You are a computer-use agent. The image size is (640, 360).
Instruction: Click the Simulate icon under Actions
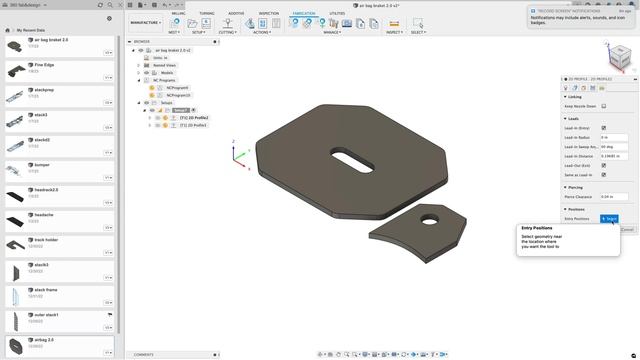(x=250, y=23)
